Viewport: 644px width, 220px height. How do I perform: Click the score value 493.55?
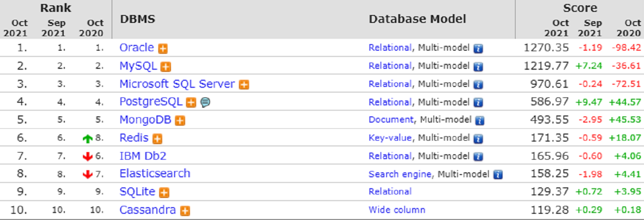(x=550, y=120)
